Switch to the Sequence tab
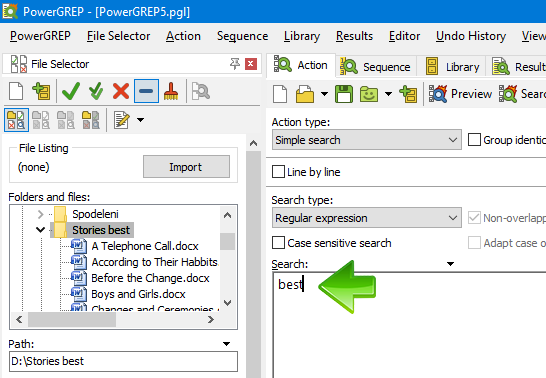546x378 pixels. [x=376, y=66]
